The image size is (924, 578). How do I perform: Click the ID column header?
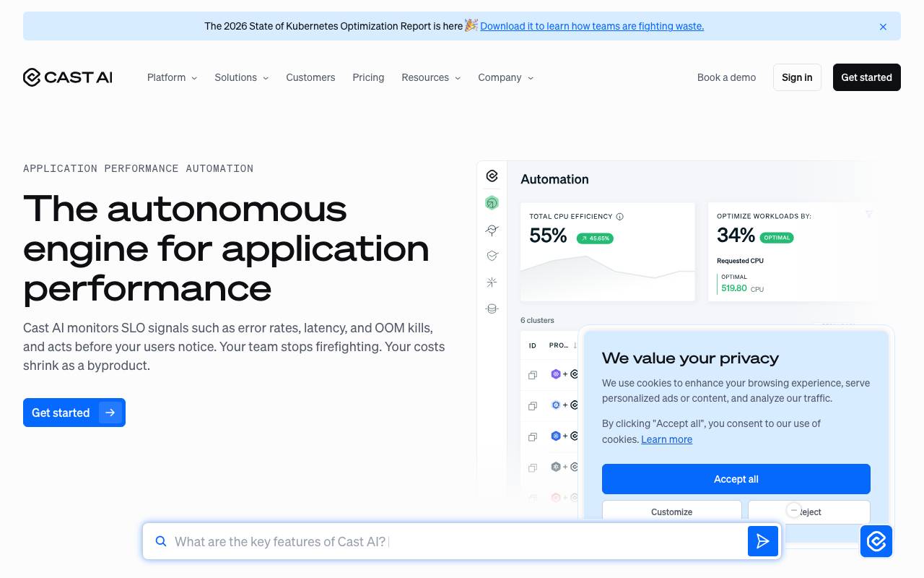click(x=533, y=345)
